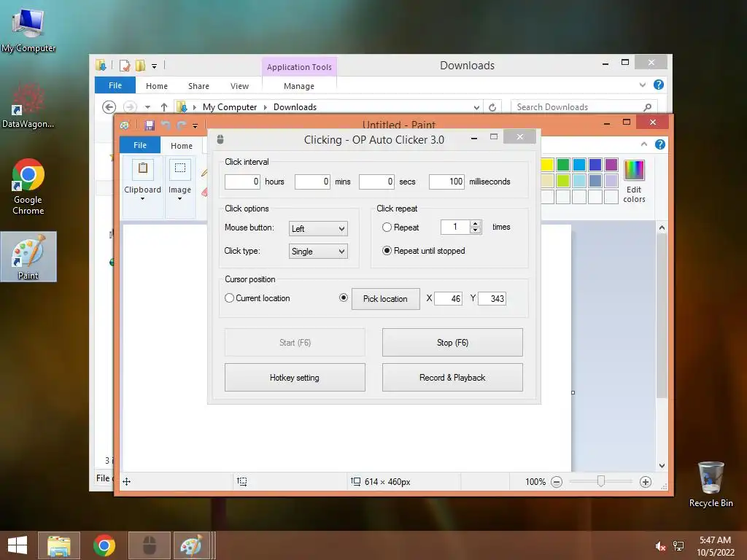Screen dimensions: 747x560
Task: Click the zoom slider handle in Paint
Action: [x=601, y=481]
